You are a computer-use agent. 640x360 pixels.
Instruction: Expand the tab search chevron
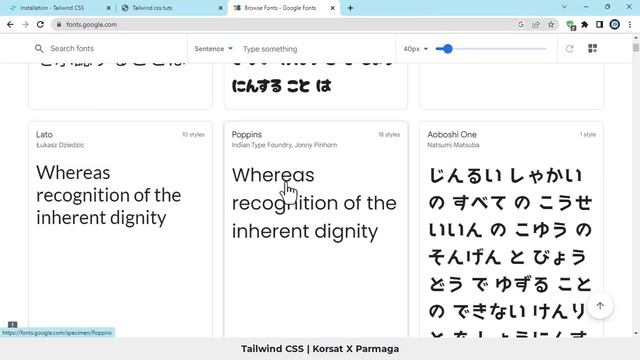coord(564,7)
